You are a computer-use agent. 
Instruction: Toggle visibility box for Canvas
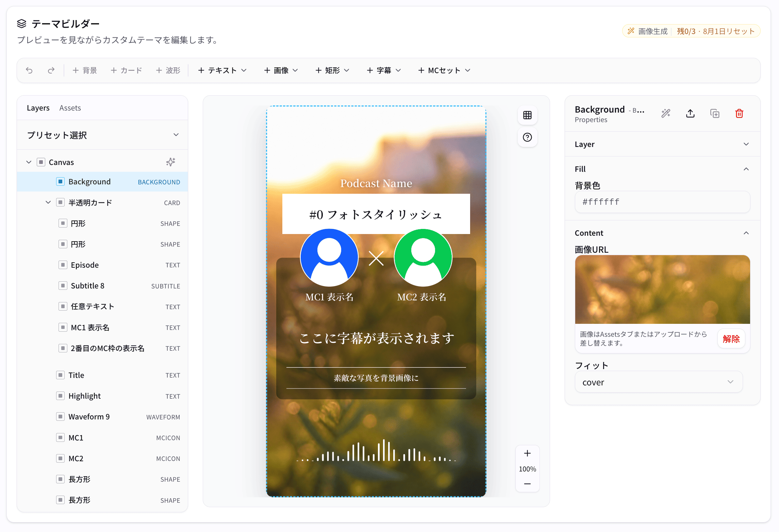(x=41, y=162)
